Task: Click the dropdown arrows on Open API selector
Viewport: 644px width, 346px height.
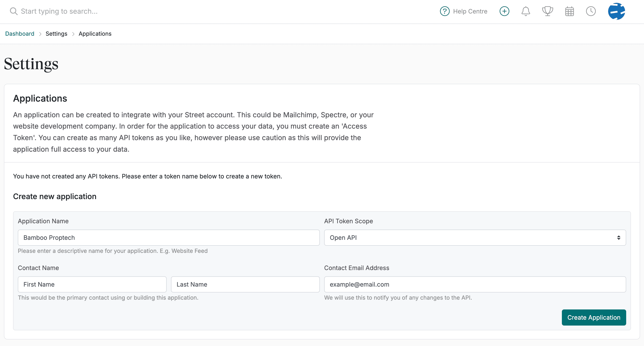Action: pos(619,238)
